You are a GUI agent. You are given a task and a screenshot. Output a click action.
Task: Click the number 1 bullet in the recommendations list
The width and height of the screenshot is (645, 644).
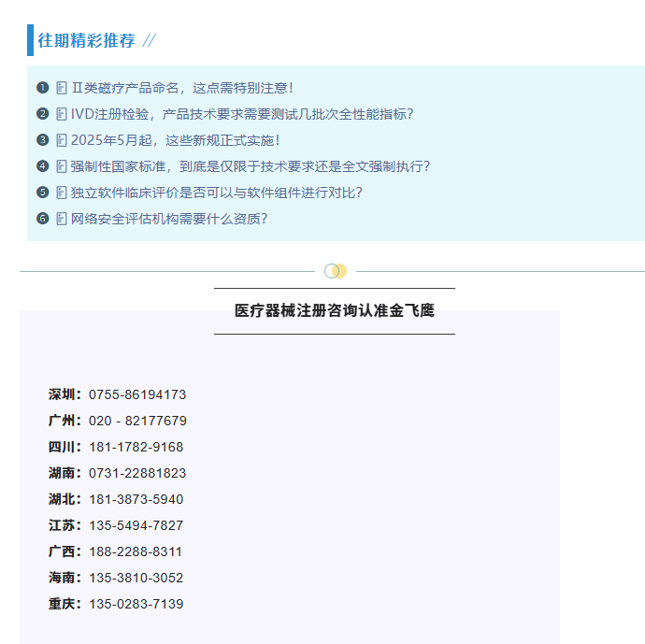click(42, 88)
